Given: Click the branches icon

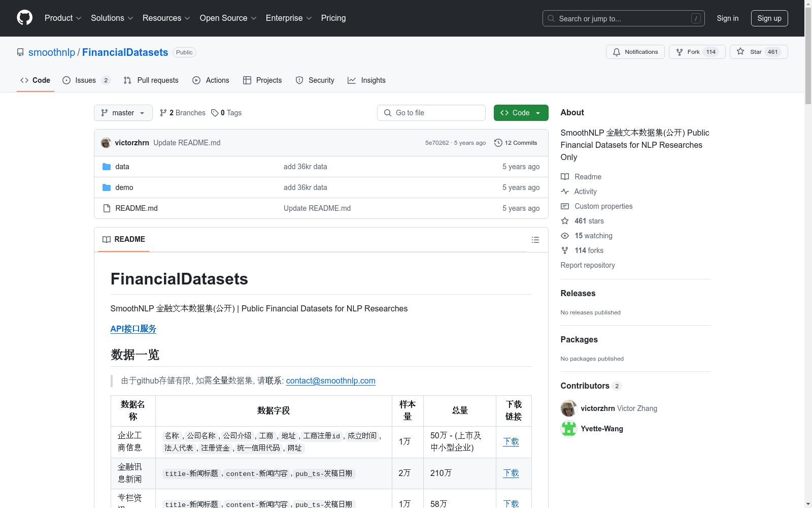Looking at the screenshot, I should pyautogui.click(x=163, y=113).
